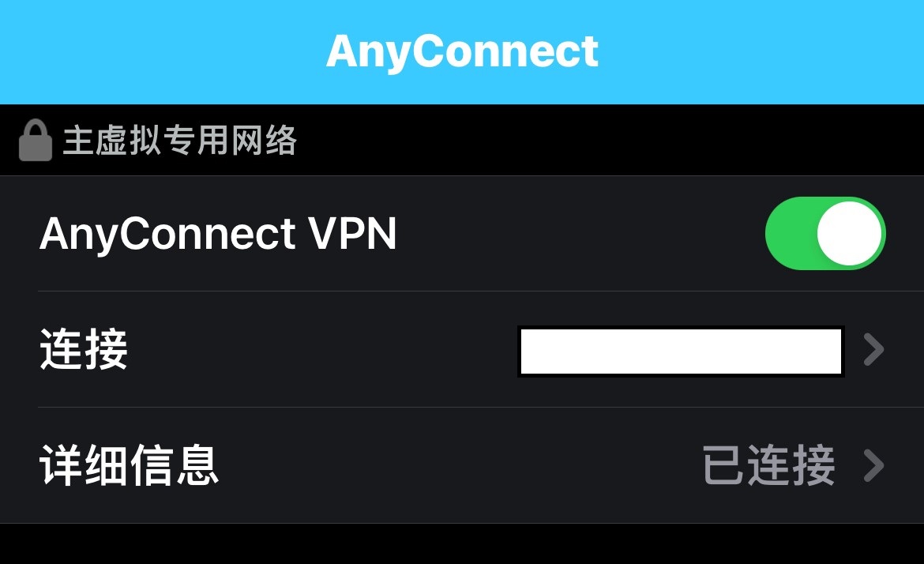Screen dimensions: 924x564
Task: Open the 详细信息 menu row label
Action: (129, 465)
